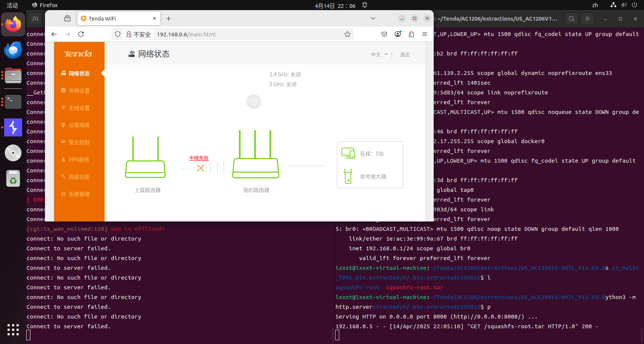Open 网络状态 in Tenda sidebar
644x344 pixels.
tap(79, 73)
